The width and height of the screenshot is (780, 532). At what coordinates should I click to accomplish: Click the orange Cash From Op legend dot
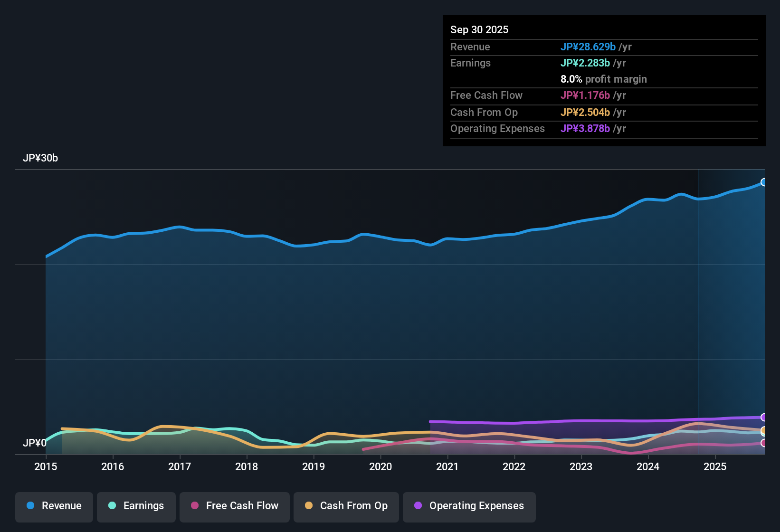309,506
